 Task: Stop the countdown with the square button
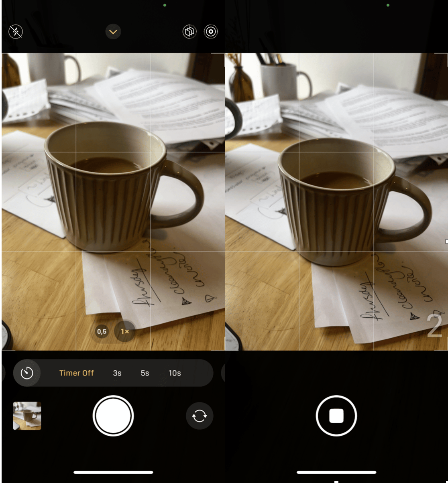[x=336, y=416]
